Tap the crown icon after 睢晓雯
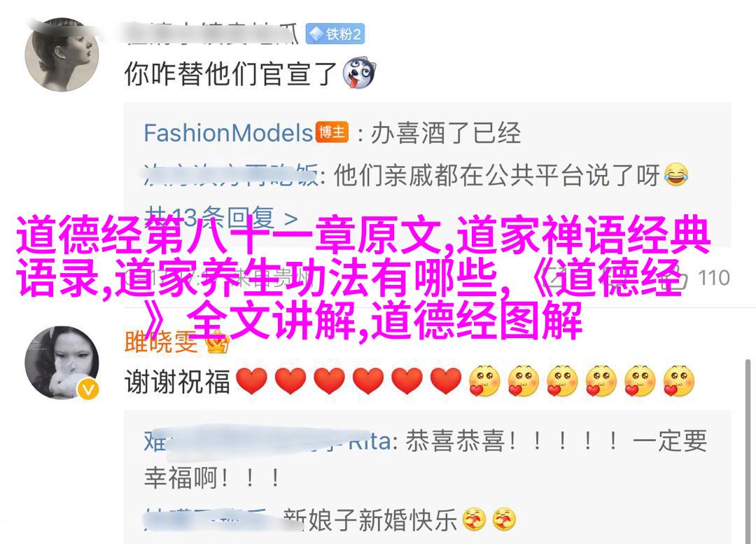Screen dimensions: 756x544 pos(217,342)
